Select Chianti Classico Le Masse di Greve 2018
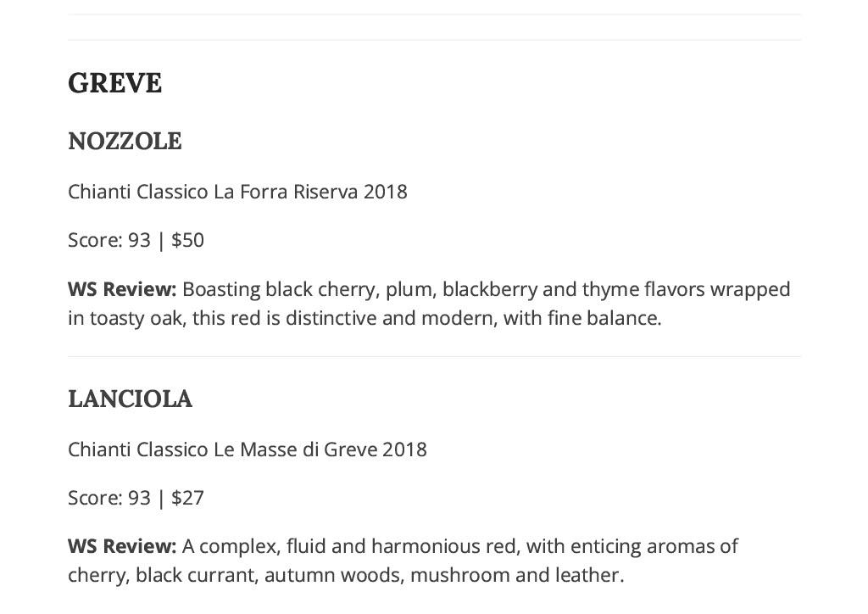Image resolution: width=868 pixels, height=614 pixels. [248, 449]
